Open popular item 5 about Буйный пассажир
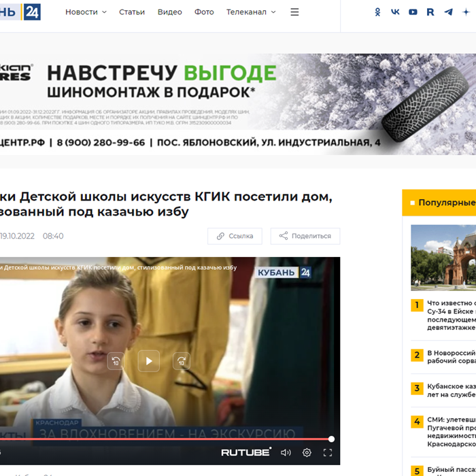The height and width of the screenshot is (476, 476). (443, 471)
